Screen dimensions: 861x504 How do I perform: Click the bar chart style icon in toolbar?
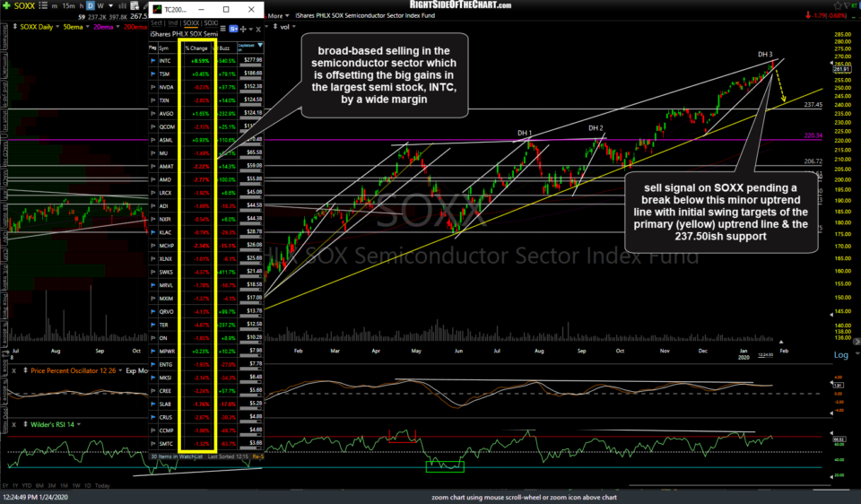coord(122,5)
